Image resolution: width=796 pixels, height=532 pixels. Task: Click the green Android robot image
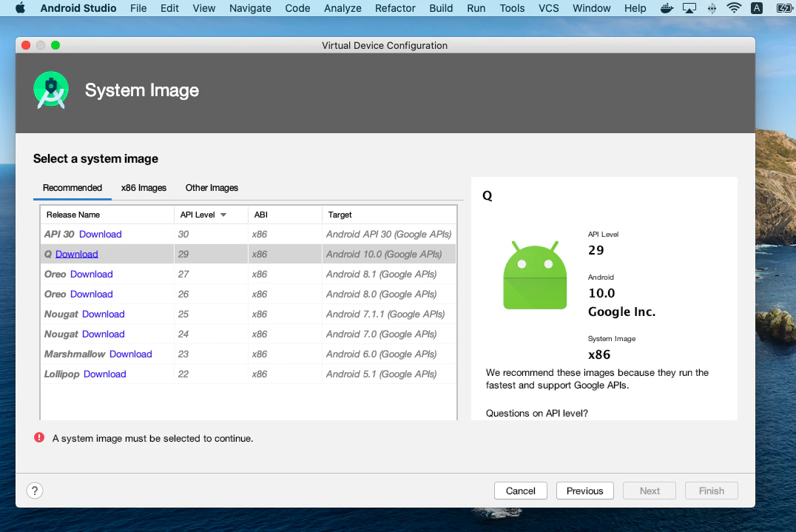(535, 275)
